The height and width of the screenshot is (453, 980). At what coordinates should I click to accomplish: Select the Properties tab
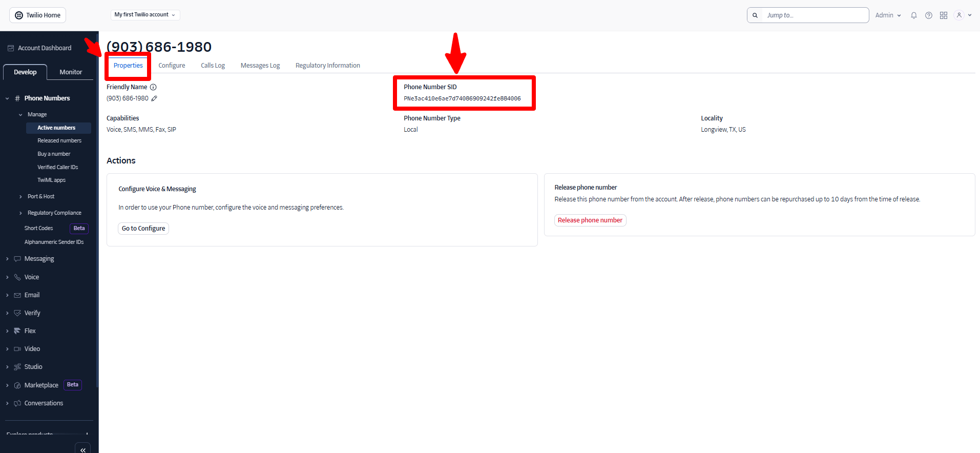[128, 66]
